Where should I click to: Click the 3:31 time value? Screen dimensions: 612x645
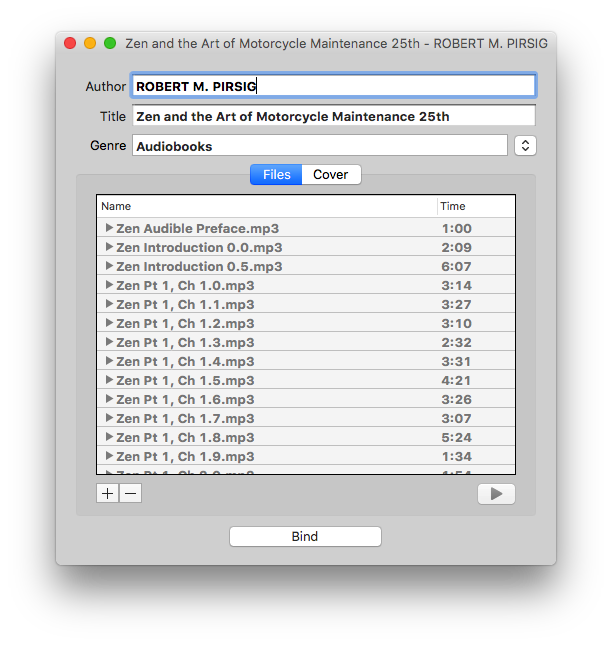click(x=457, y=361)
